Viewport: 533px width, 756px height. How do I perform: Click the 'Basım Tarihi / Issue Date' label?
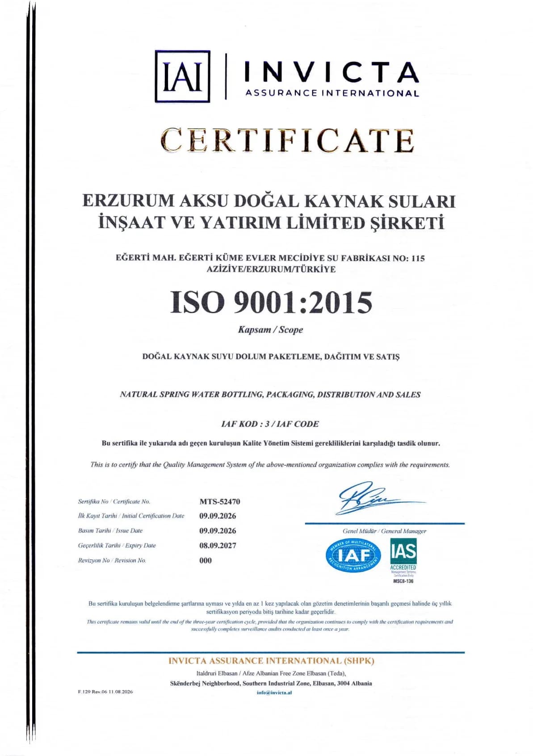(x=110, y=531)
